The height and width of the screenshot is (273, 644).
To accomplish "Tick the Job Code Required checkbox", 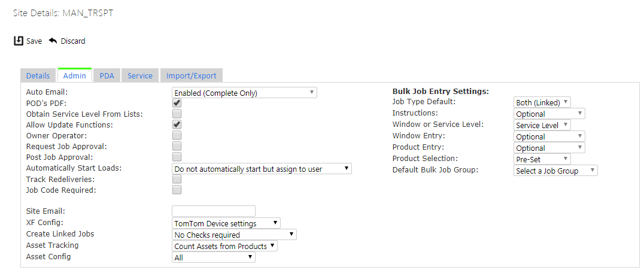I will coord(177,190).
